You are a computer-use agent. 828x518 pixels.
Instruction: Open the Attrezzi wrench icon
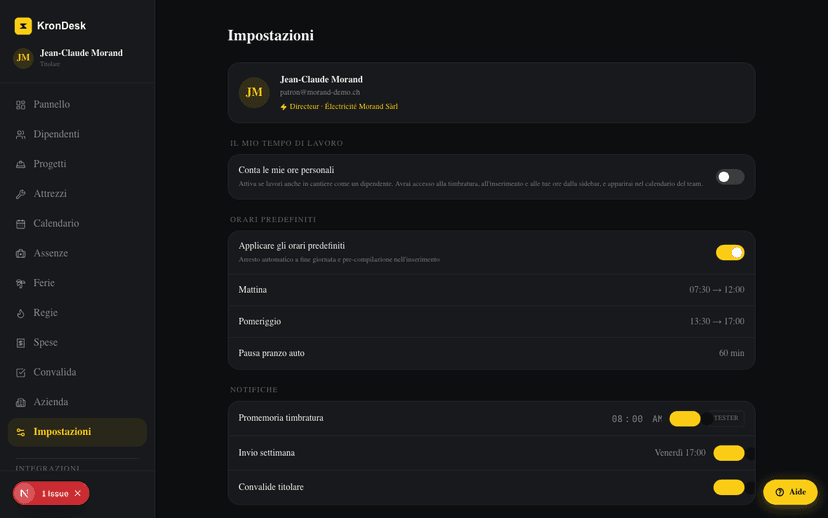(21, 194)
